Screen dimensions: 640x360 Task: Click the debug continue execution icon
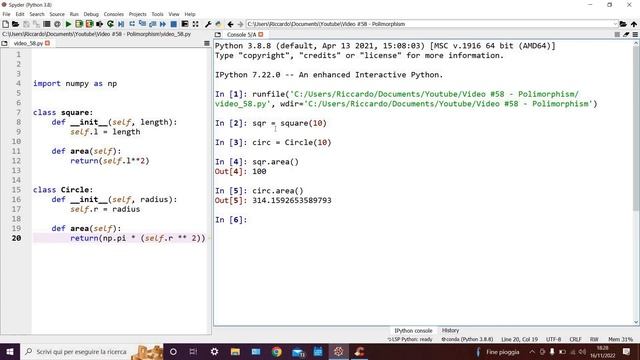163,24
